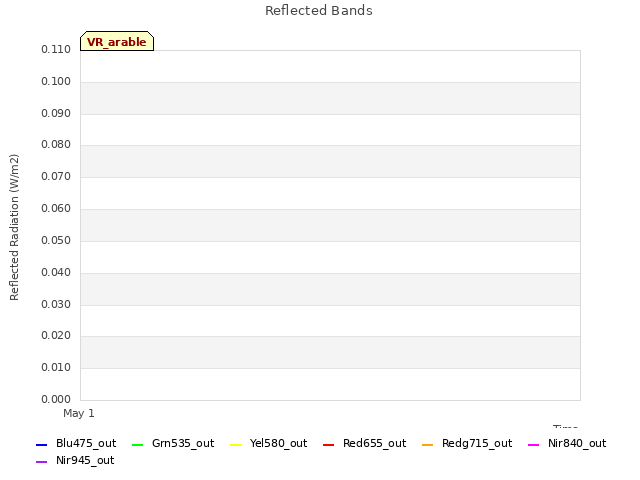Click the purple Nir945_out color marker

pyautogui.click(x=42, y=462)
